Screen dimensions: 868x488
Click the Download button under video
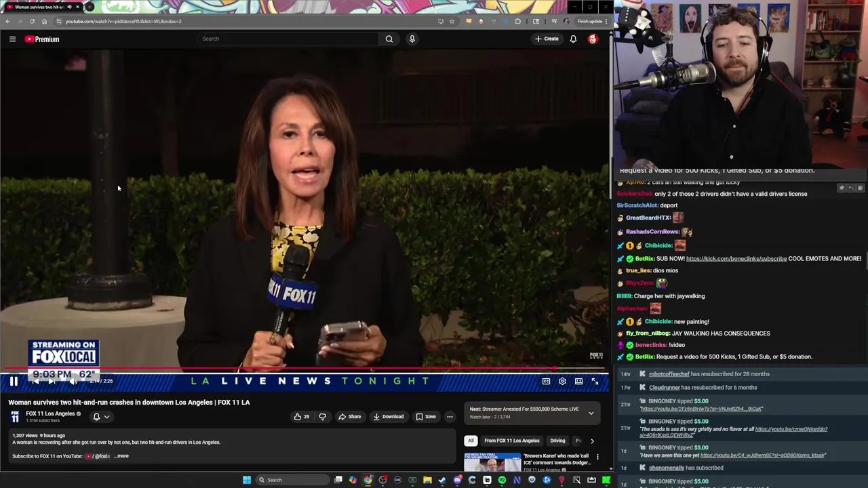coord(389,417)
